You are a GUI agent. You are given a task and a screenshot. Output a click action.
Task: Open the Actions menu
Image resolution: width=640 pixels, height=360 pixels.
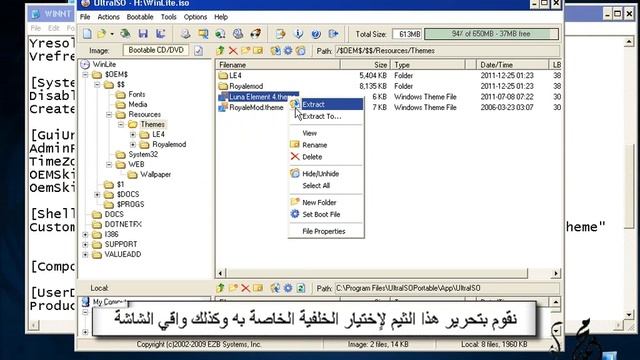pos(108,17)
